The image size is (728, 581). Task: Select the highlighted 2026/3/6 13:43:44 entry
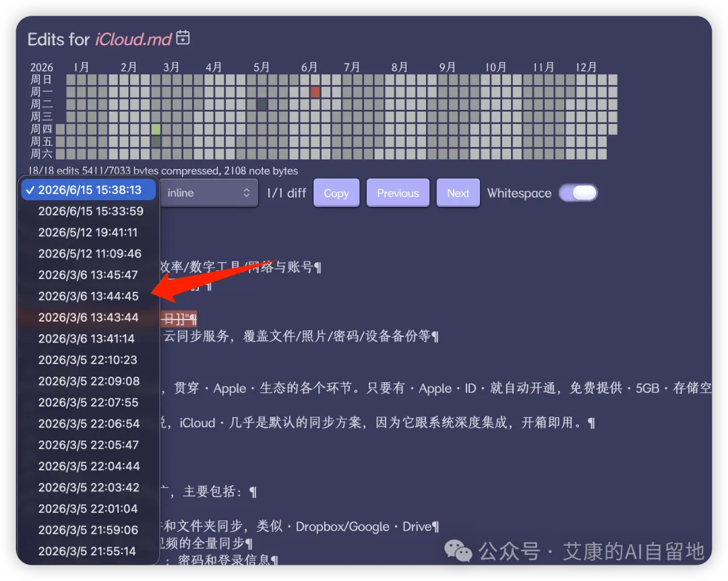click(x=88, y=317)
